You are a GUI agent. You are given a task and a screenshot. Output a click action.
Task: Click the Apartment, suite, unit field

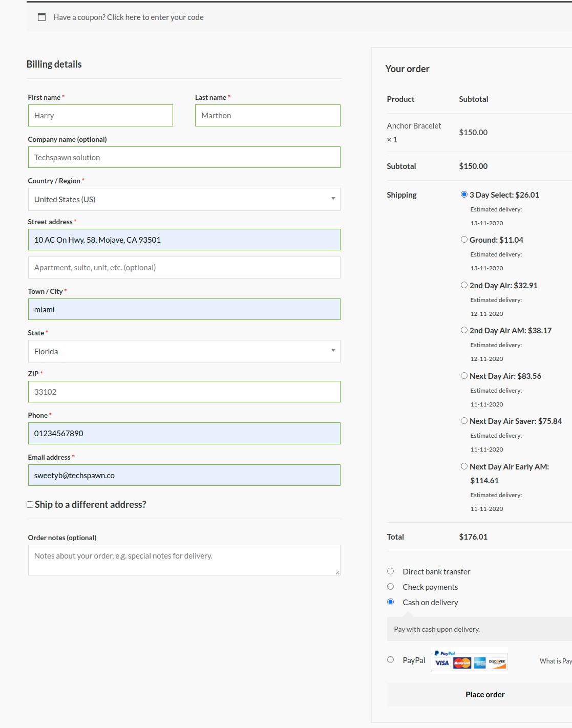[x=184, y=268]
